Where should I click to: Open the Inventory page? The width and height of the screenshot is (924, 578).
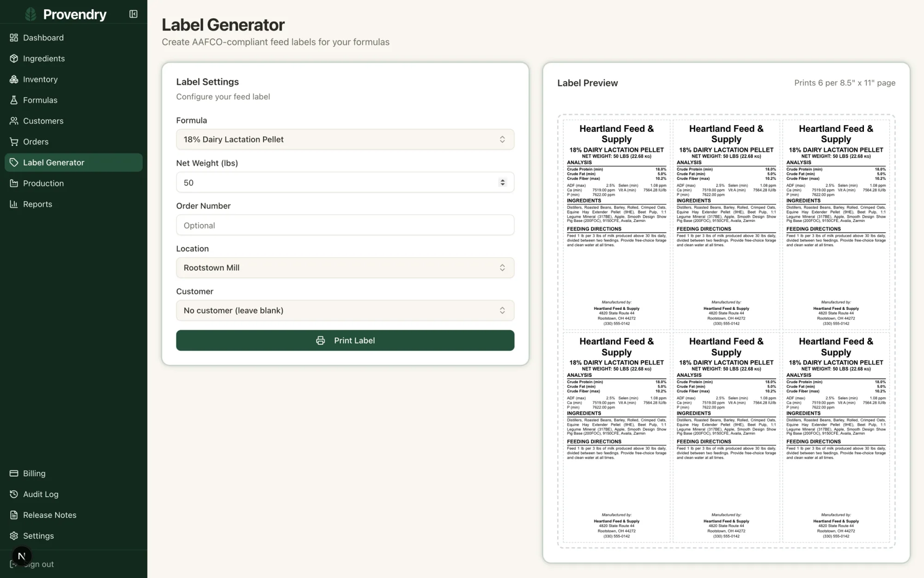click(x=73, y=79)
